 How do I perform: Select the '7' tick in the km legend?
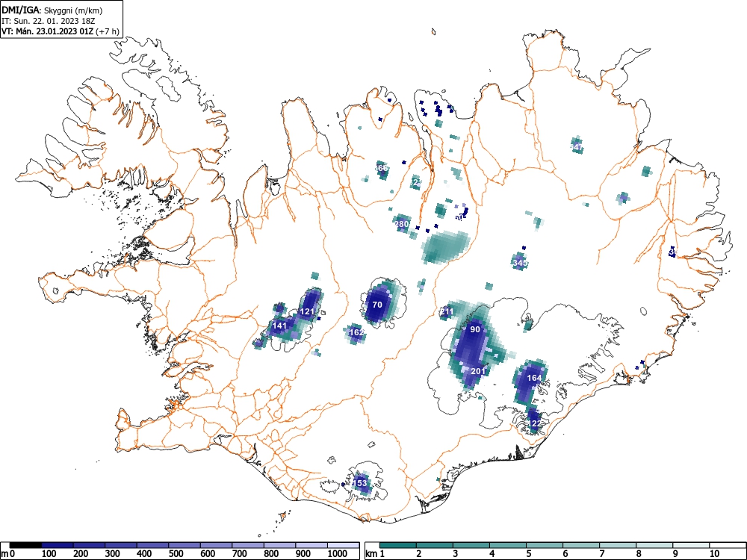click(602, 554)
